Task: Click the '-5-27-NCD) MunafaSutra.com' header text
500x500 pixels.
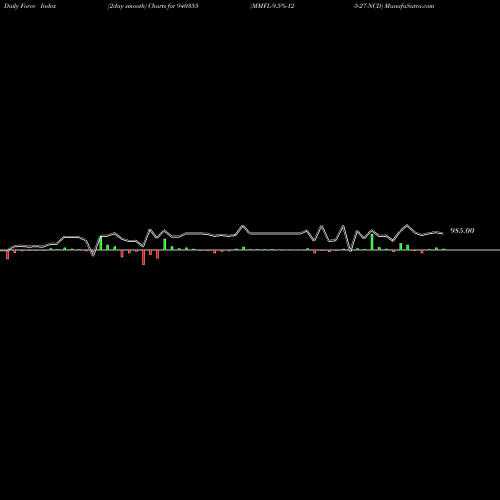Action: pyautogui.click(x=394, y=6)
